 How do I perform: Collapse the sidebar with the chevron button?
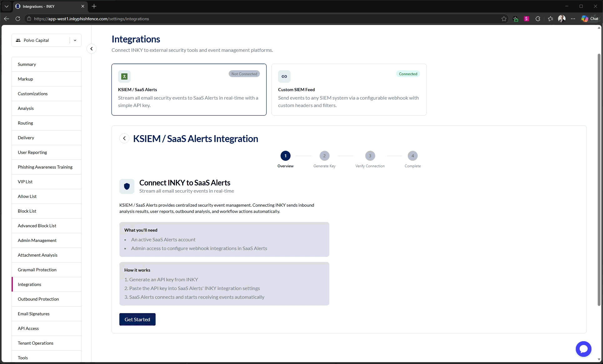pos(92,49)
